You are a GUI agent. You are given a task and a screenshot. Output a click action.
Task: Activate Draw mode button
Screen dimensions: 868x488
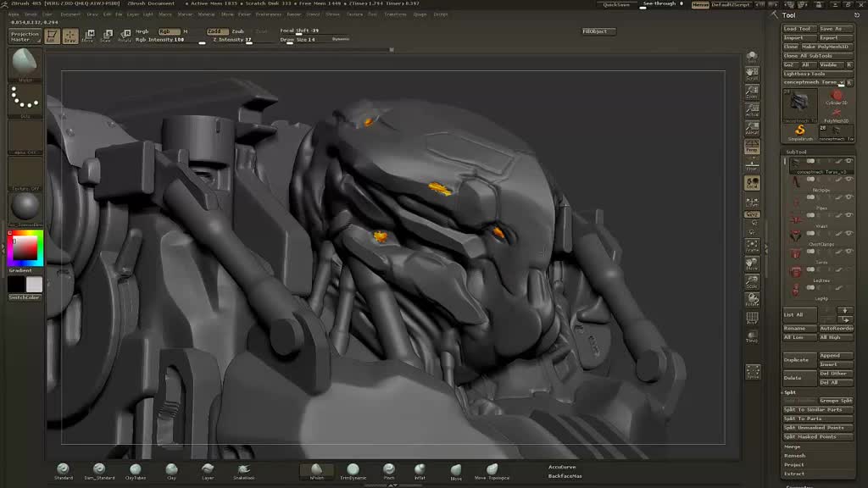[x=70, y=36]
